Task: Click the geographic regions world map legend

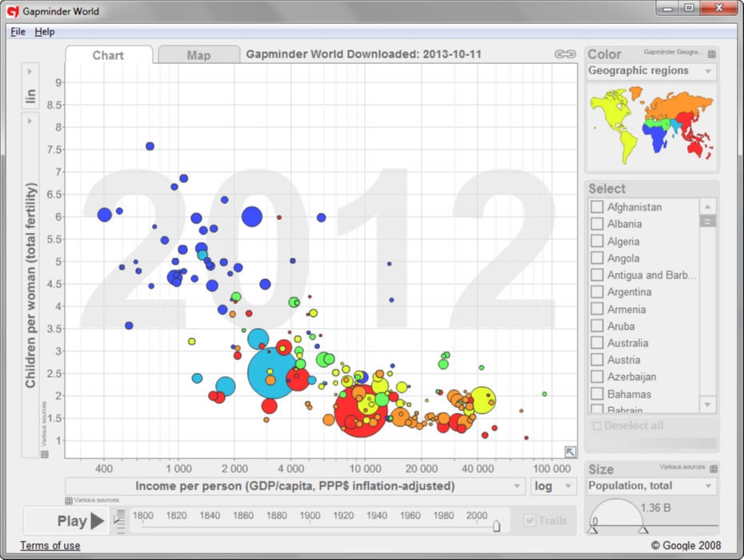Action: click(650, 128)
